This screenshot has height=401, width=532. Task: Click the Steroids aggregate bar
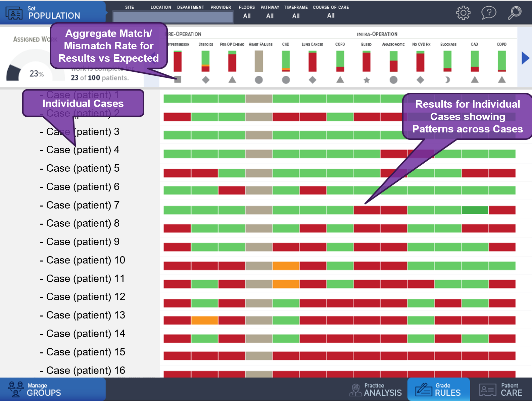[x=205, y=61]
